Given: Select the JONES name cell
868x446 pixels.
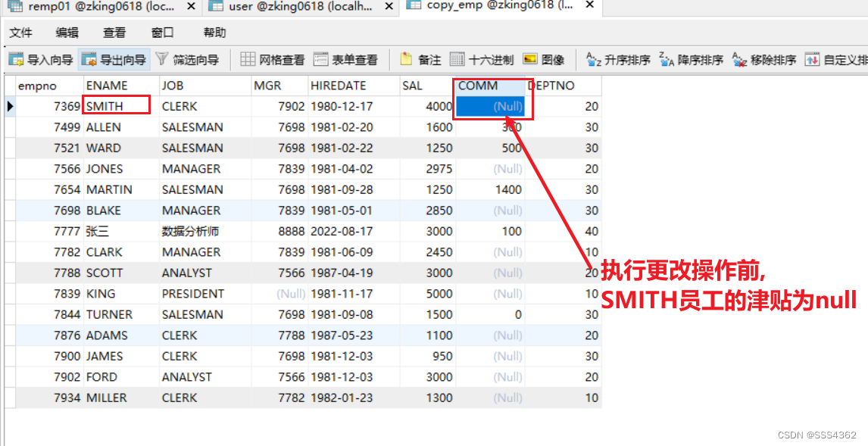Looking at the screenshot, I should 121,169.
